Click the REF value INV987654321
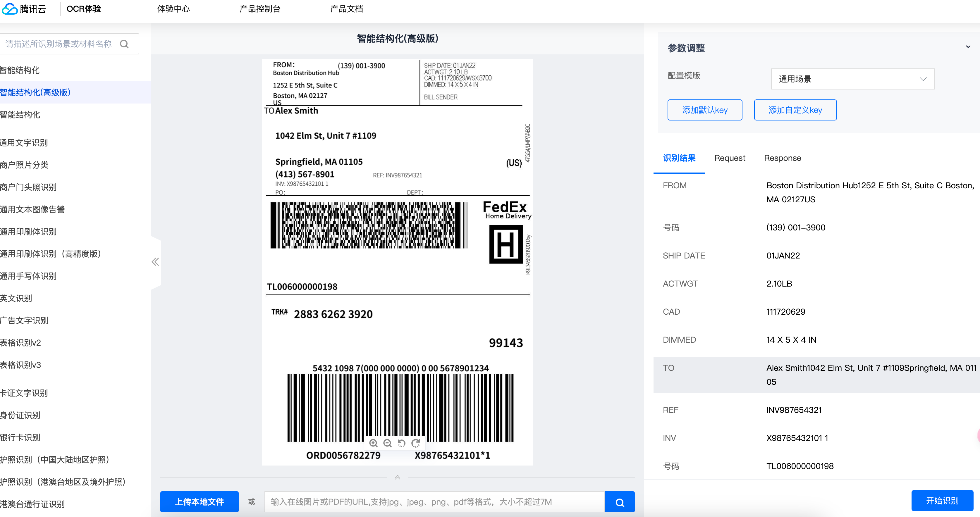Viewport: 980px width, 517px height. pyautogui.click(x=794, y=410)
